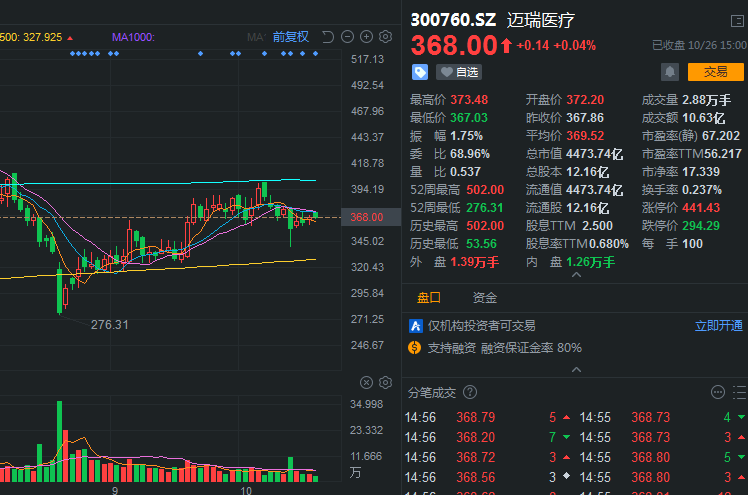The height and width of the screenshot is (495, 748).
Task: Click the 开盘价 372.20 value
Action: (585, 100)
